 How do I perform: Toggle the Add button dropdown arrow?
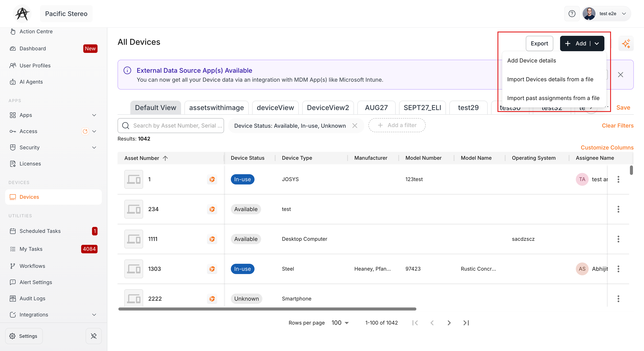click(x=597, y=44)
